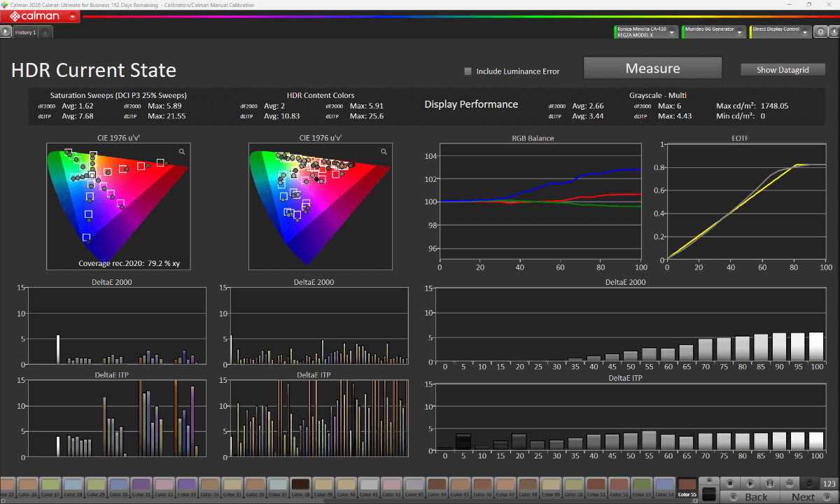The image size is (840, 504).
Task: Click the Measure button
Action: pyautogui.click(x=652, y=69)
